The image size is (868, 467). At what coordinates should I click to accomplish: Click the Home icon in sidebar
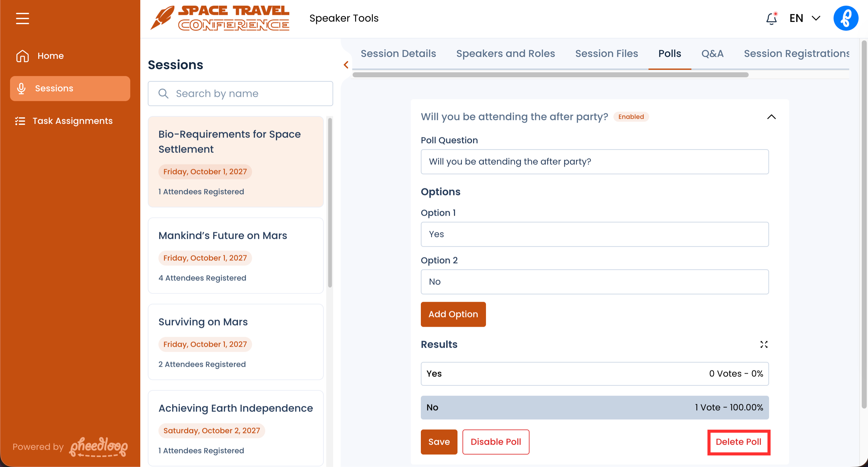point(22,56)
